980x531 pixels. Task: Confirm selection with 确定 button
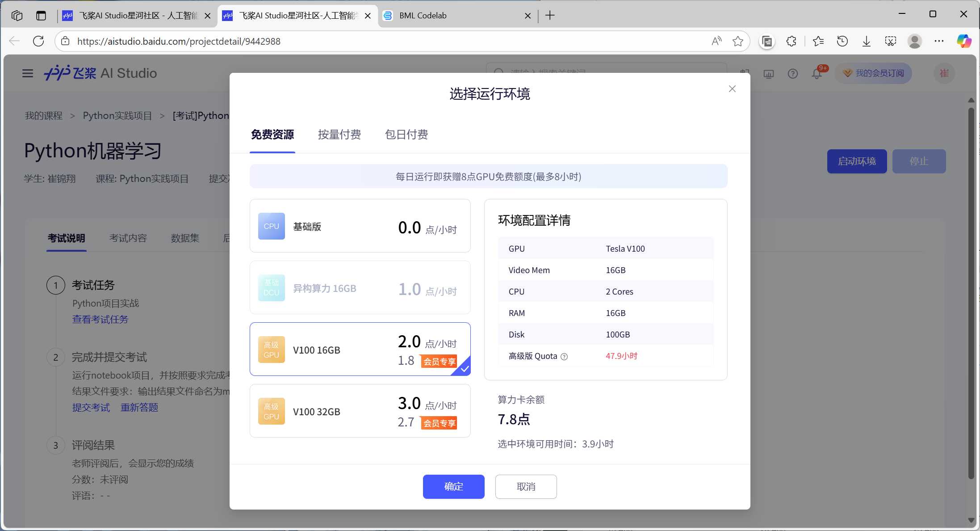453,487
